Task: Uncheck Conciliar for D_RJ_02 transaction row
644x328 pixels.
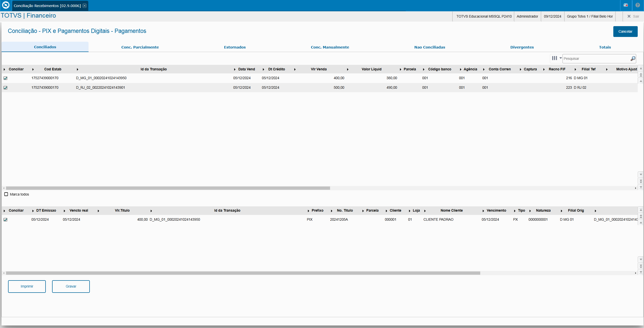Action: click(6, 88)
